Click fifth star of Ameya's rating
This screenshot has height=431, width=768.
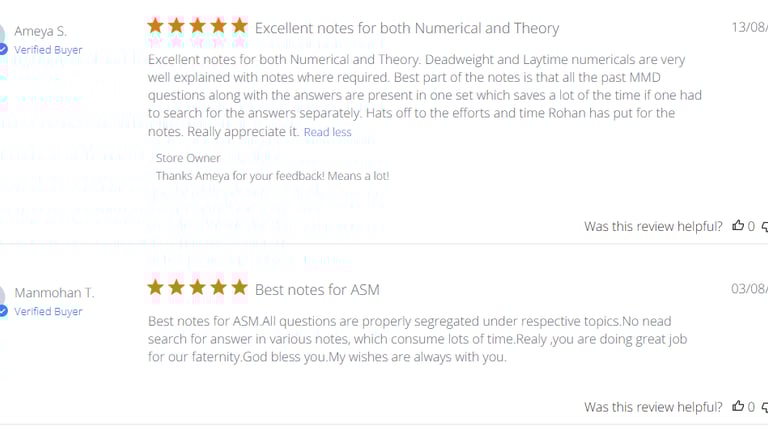tap(239, 26)
